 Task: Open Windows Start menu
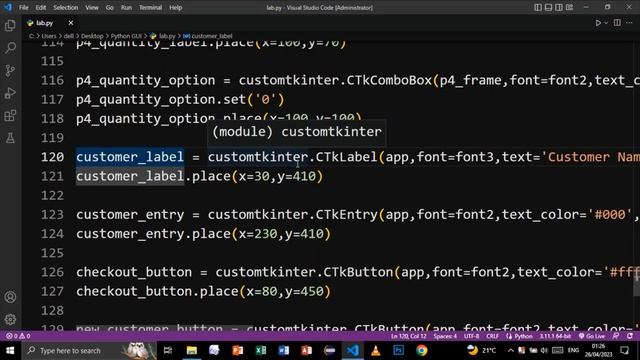(10, 351)
